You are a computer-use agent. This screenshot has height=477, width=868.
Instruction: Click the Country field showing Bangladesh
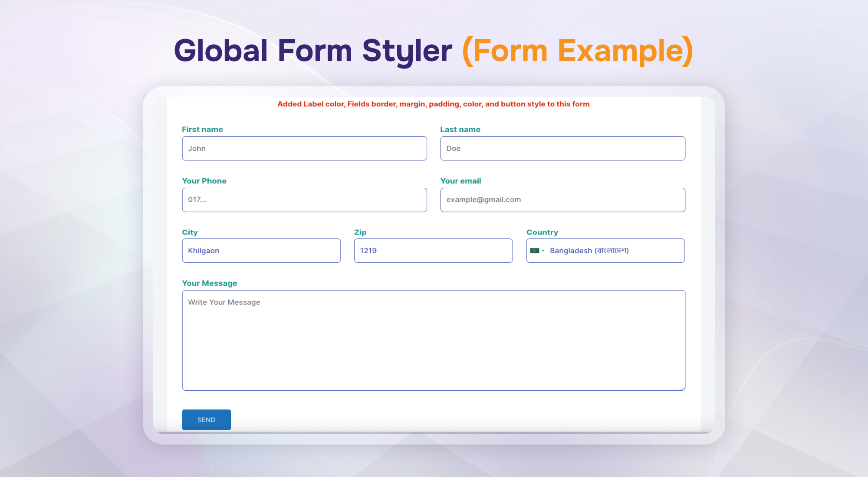tap(605, 251)
